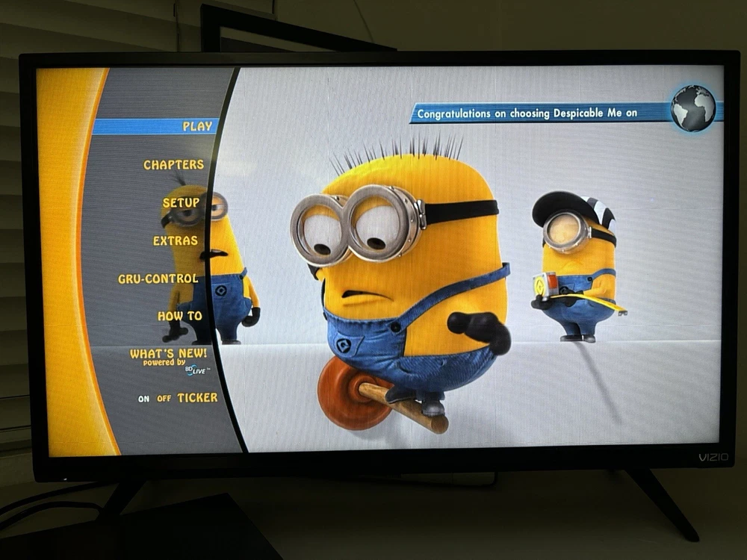The height and width of the screenshot is (560, 747).
Task: Click the TICKER label
Action: click(x=197, y=398)
